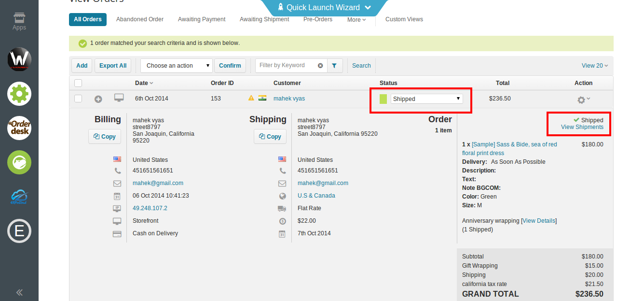Open the Awaiting Shipment tab
The height and width of the screenshot is (301, 644).
pos(264,19)
